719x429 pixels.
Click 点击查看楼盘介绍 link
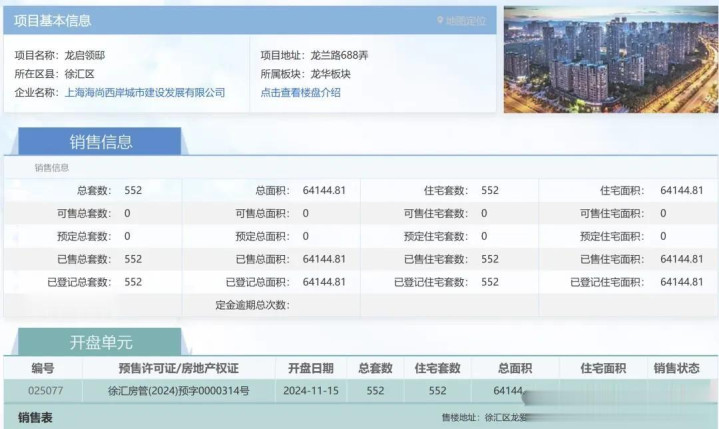300,92
